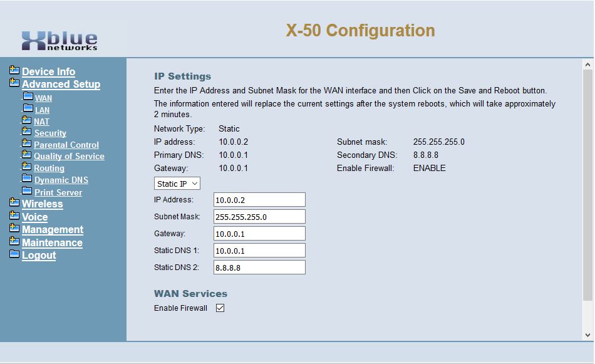Click the folder icon beside Print Server
This screenshot has width=595, height=364.
[x=27, y=191]
